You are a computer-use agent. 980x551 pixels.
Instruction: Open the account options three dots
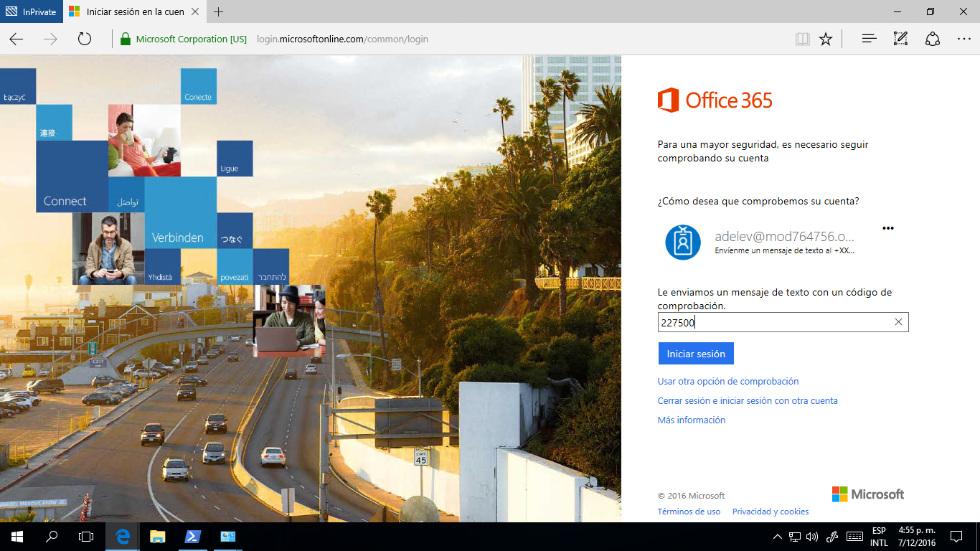pos(888,228)
